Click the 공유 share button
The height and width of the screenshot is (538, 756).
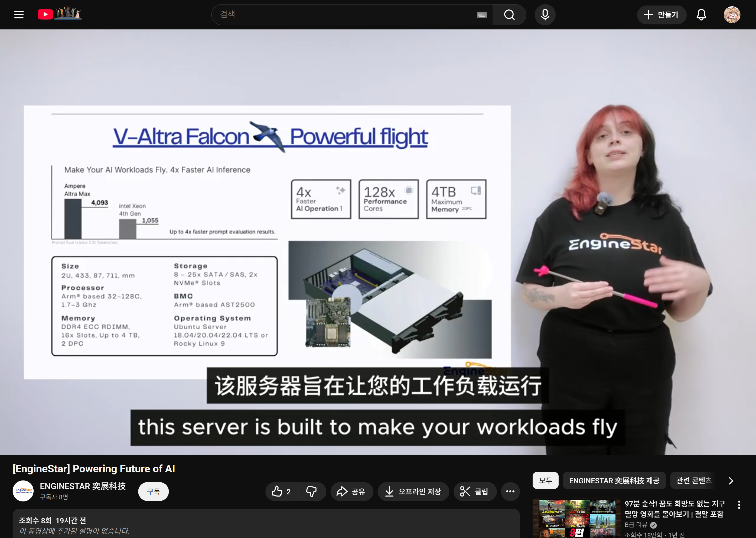(x=351, y=491)
